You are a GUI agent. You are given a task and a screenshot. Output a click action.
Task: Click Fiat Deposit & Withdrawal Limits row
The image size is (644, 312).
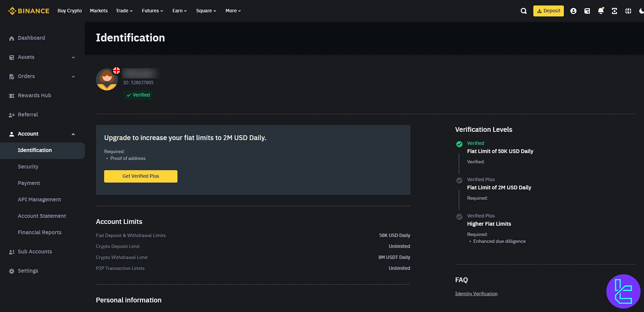point(253,236)
